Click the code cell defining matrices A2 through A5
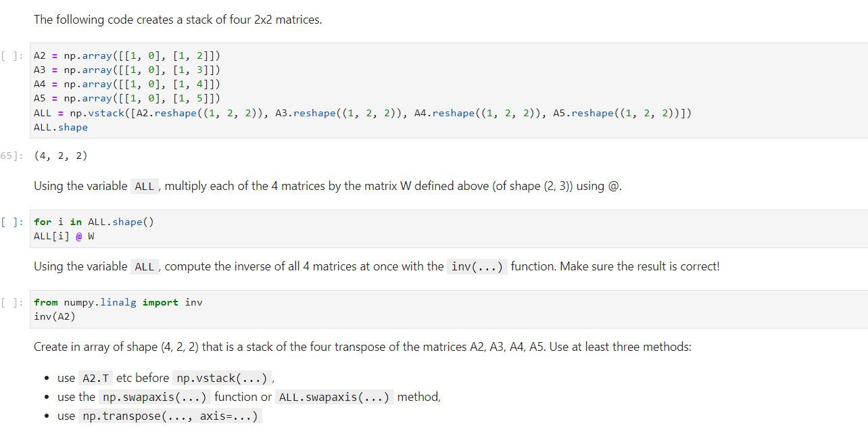Image resolution: width=868 pixels, height=434 pixels. tap(338, 91)
